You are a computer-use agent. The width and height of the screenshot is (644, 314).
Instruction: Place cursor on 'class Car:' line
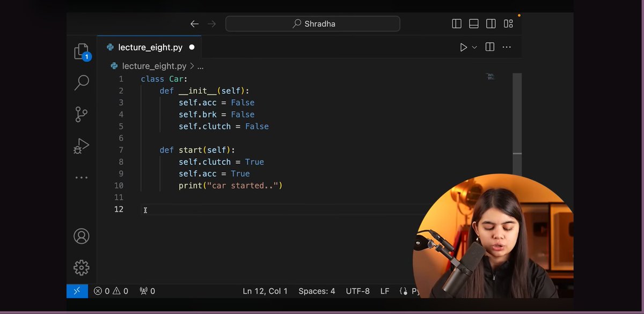tap(164, 79)
